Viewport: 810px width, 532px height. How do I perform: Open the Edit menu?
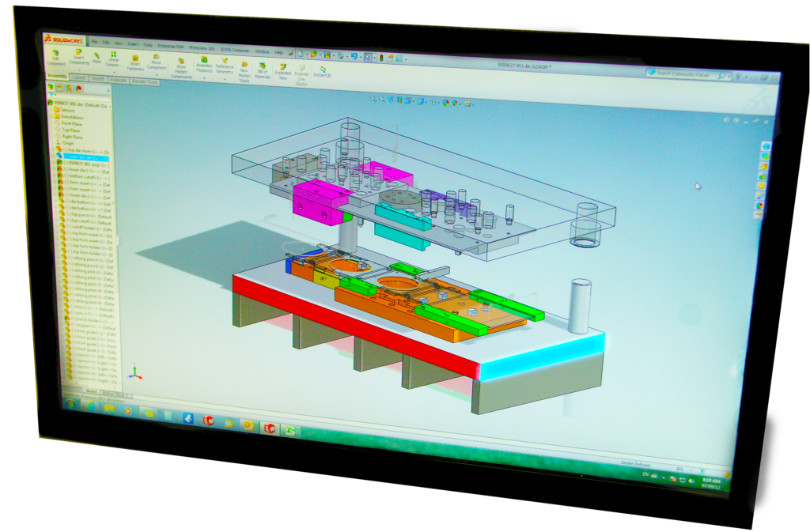click(106, 43)
